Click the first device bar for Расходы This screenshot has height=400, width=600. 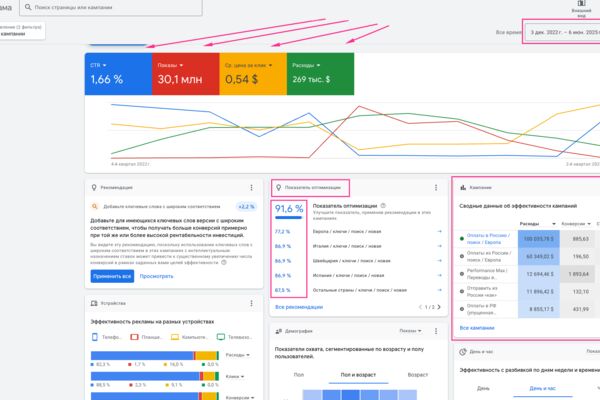pyautogui.click(x=155, y=356)
